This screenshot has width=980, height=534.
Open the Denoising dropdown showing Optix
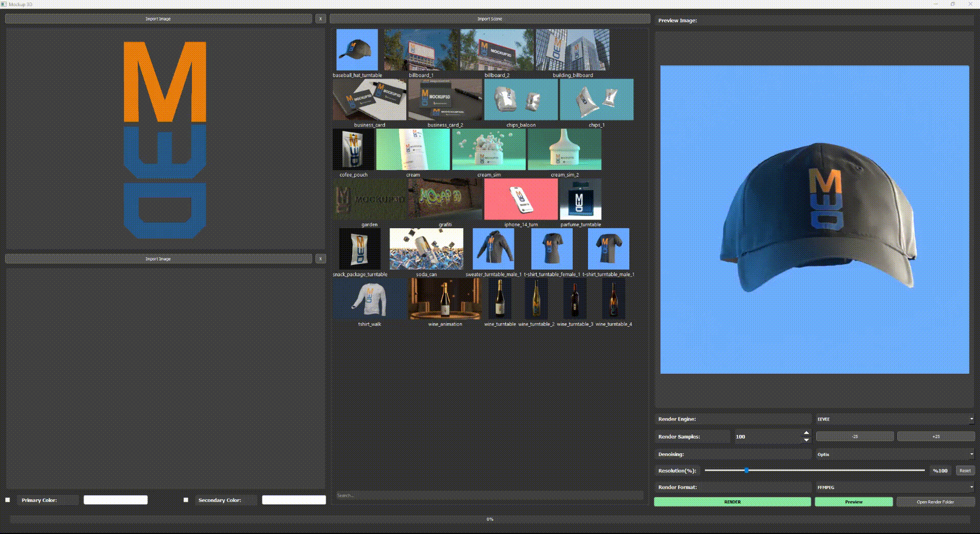coord(895,454)
